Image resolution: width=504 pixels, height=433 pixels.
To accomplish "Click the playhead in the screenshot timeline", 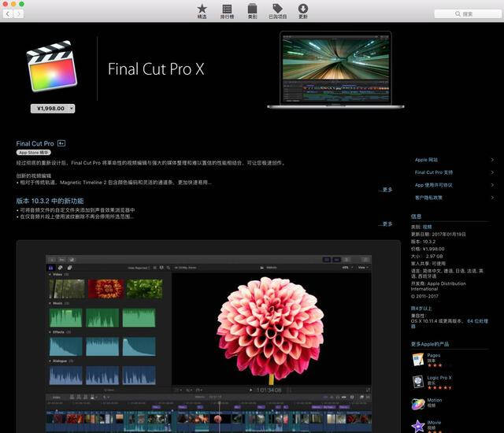I will tap(219, 416).
